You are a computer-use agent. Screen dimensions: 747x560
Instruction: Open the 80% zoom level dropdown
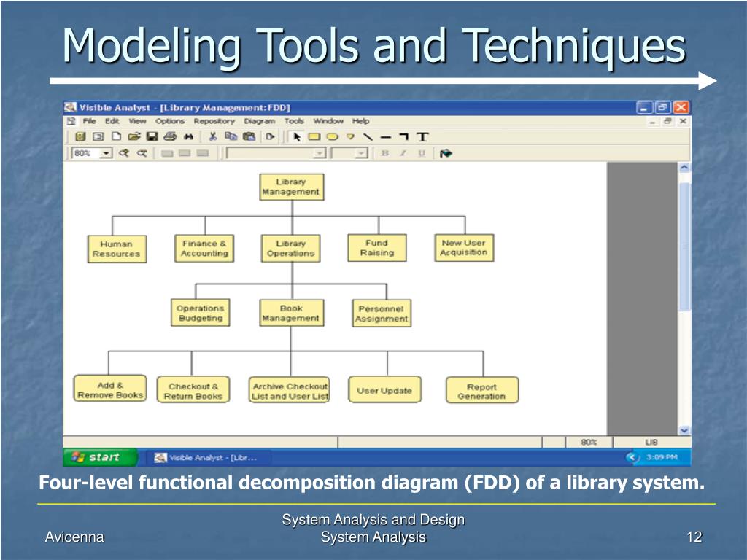[x=106, y=153]
